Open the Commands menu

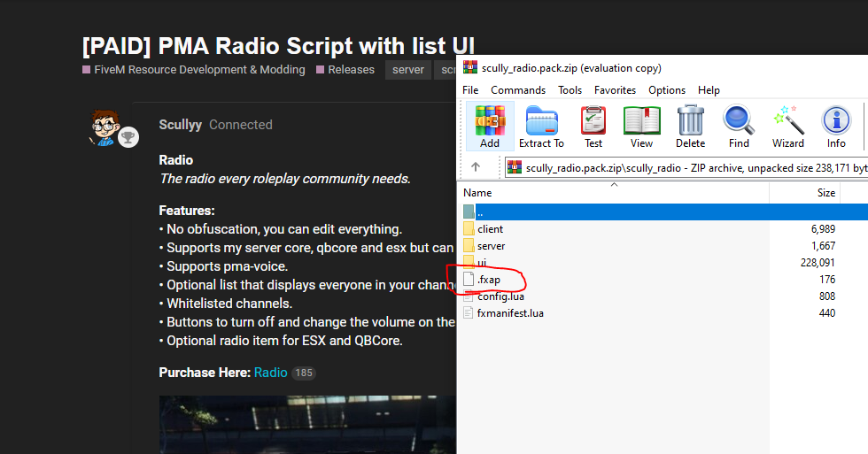coord(518,90)
